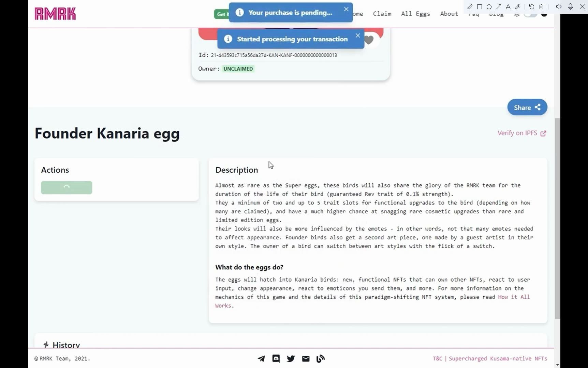The width and height of the screenshot is (588, 368).
Task: Delete annotations with the trash icon
Action: pyautogui.click(x=541, y=7)
